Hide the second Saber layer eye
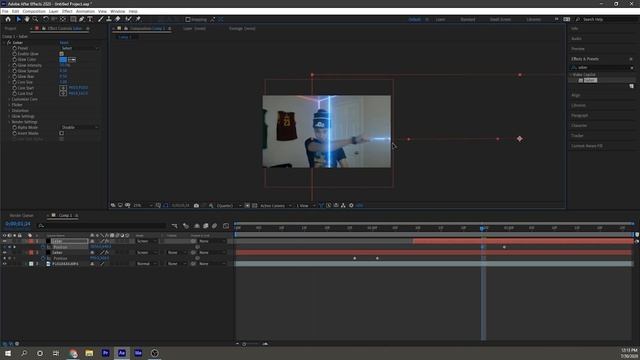 point(4,253)
